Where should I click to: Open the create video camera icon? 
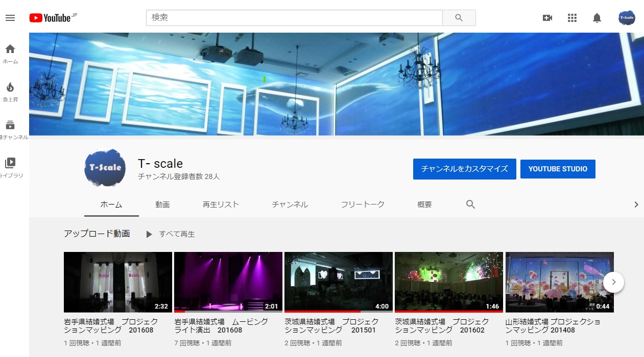click(547, 18)
